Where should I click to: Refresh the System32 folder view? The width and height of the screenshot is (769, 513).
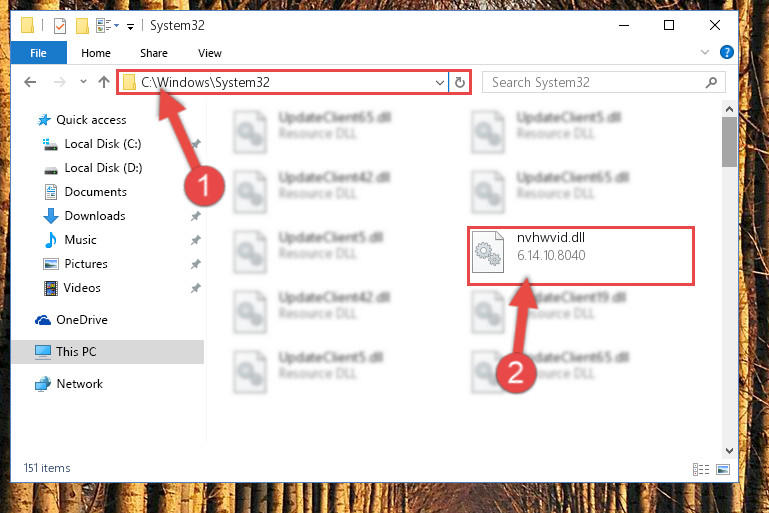click(460, 82)
